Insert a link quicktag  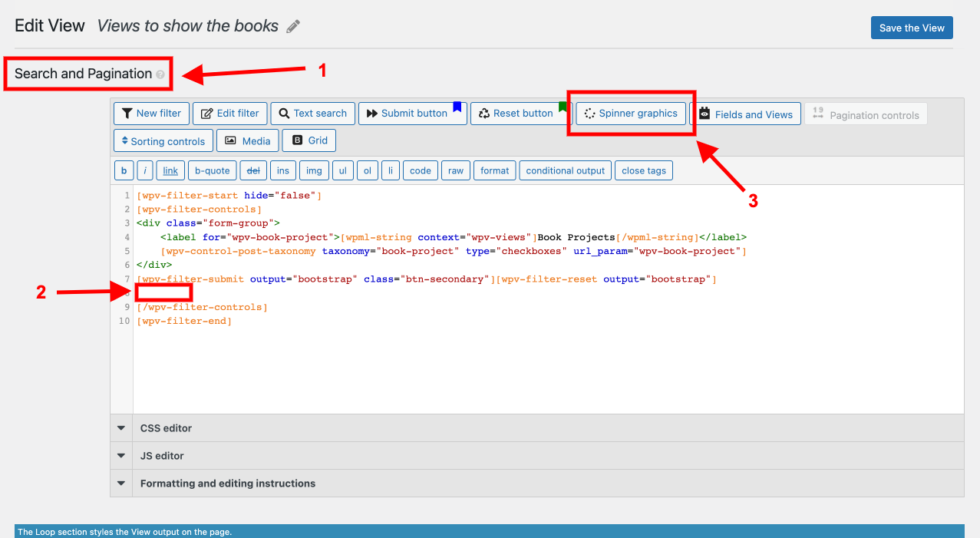[x=170, y=170]
